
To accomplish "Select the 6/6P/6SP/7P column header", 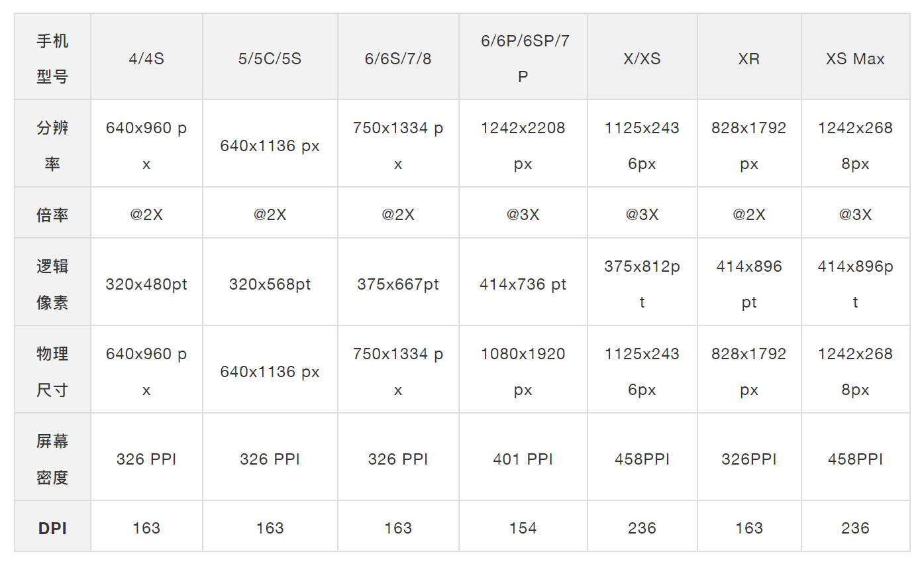I will (x=523, y=59).
